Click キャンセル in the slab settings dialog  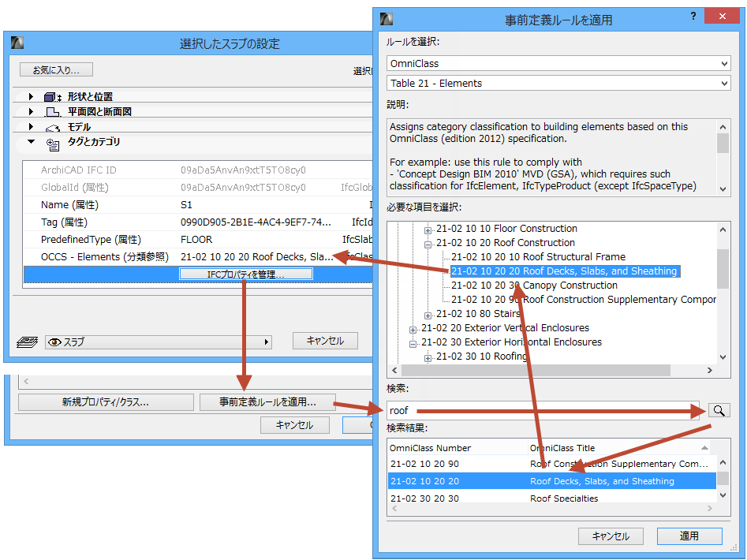point(325,341)
